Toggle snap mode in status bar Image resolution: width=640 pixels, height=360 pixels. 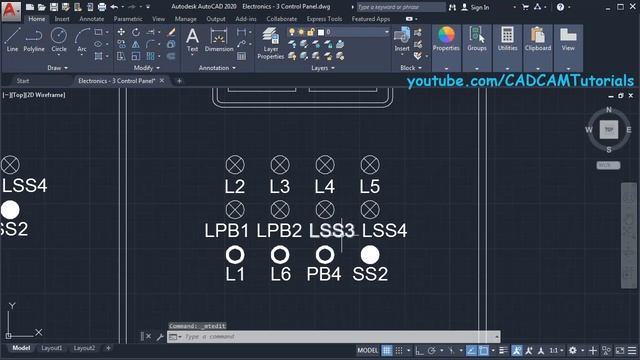tap(399, 350)
